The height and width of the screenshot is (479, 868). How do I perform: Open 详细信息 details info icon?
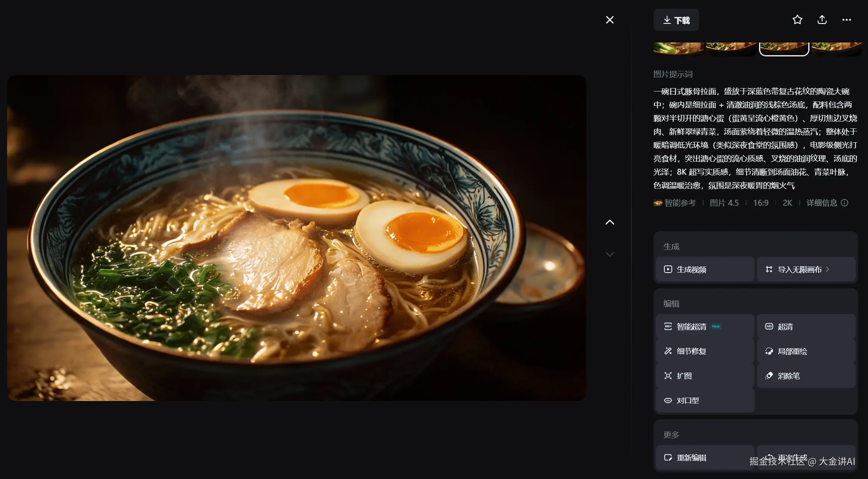pyautogui.click(x=845, y=203)
